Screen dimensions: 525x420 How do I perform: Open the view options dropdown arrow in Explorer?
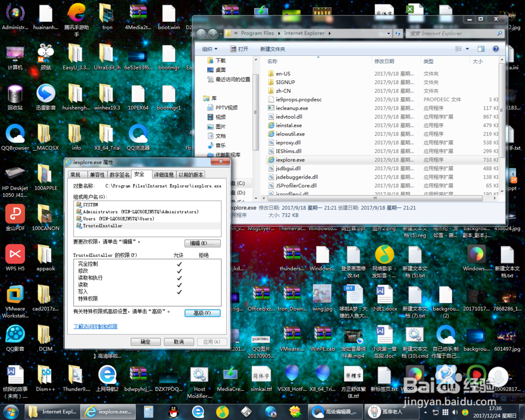click(467, 49)
